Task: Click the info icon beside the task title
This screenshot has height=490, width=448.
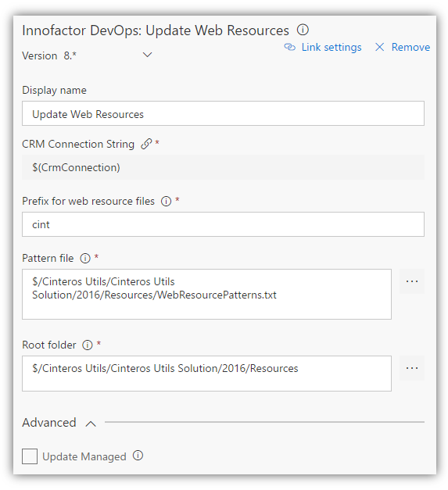Action: pyautogui.click(x=303, y=30)
